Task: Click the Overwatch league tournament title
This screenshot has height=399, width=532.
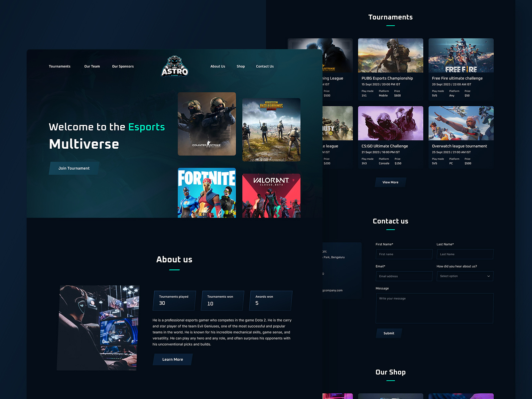Action: [x=460, y=146]
